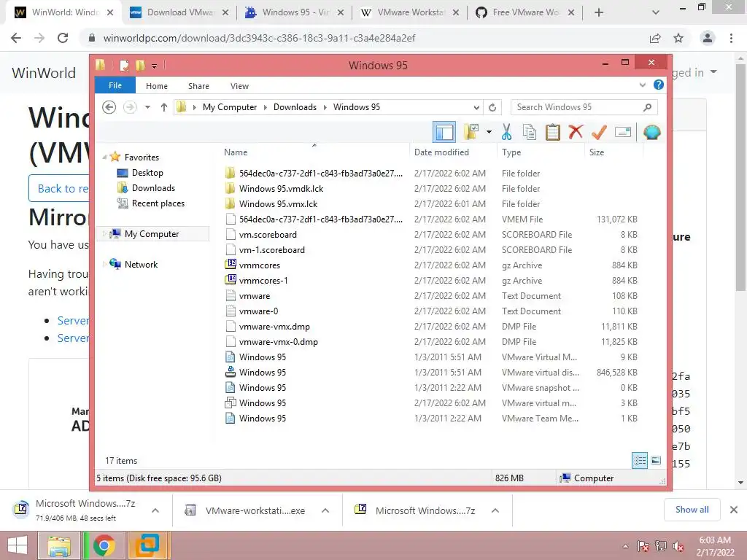
Task: Open a new Chrome tab
Action: click(x=599, y=12)
